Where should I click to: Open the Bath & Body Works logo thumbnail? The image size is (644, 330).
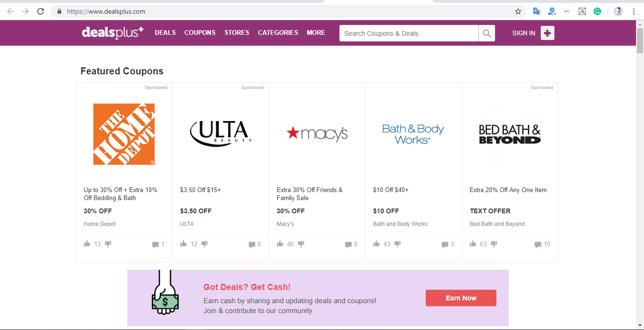pos(413,134)
